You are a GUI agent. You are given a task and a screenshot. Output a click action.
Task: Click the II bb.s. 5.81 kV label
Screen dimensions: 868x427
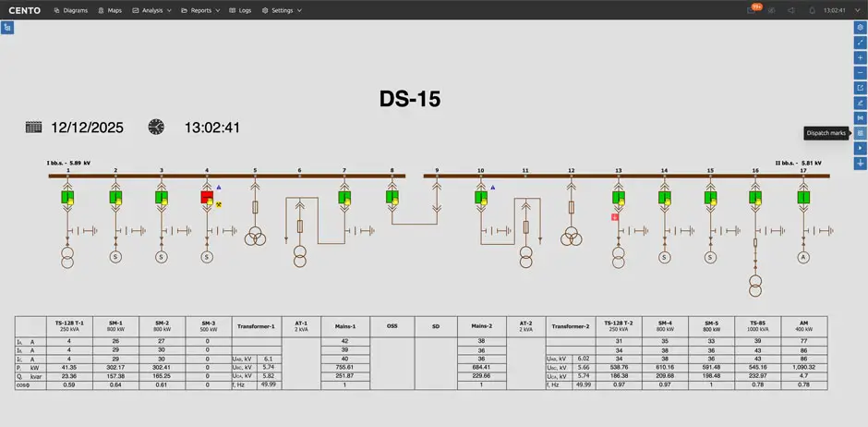pos(798,163)
